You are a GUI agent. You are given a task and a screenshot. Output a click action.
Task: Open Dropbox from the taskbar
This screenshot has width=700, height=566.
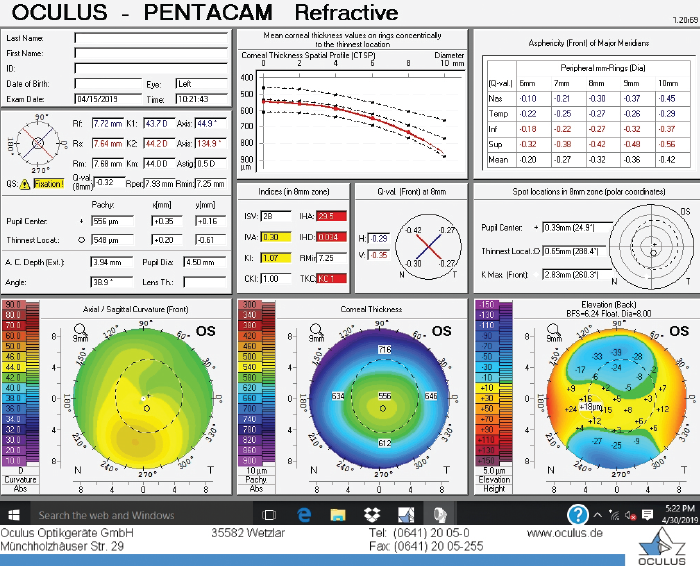click(372, 515)
